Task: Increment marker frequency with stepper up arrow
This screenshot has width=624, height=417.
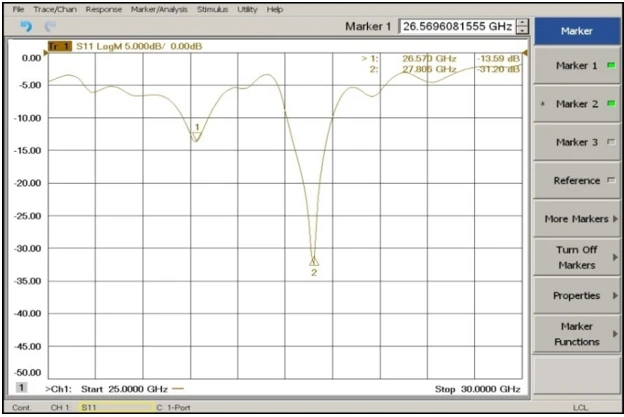Action: [x=521, y=22]
